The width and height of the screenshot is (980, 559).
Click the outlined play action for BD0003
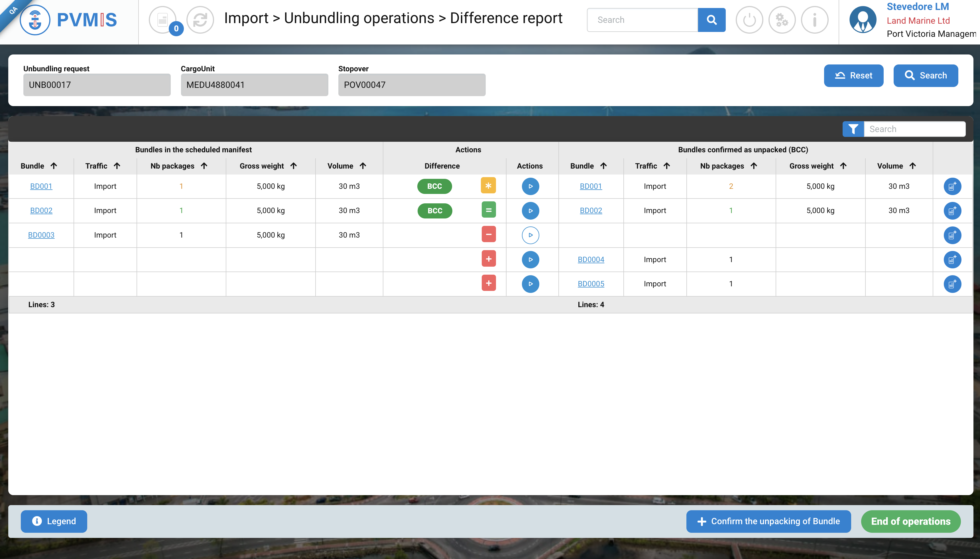[x=530, y=235]
